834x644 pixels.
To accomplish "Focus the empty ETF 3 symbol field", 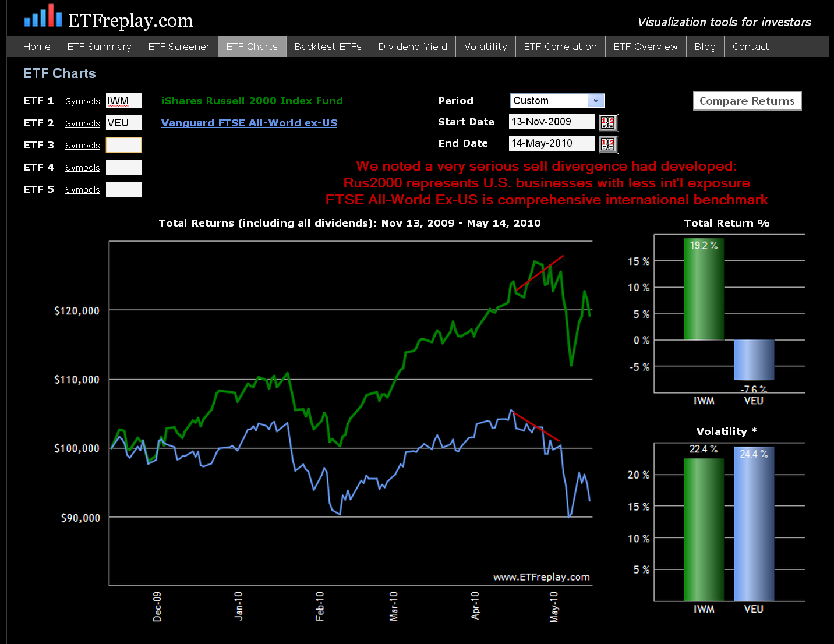I will (x=123, y=145).
